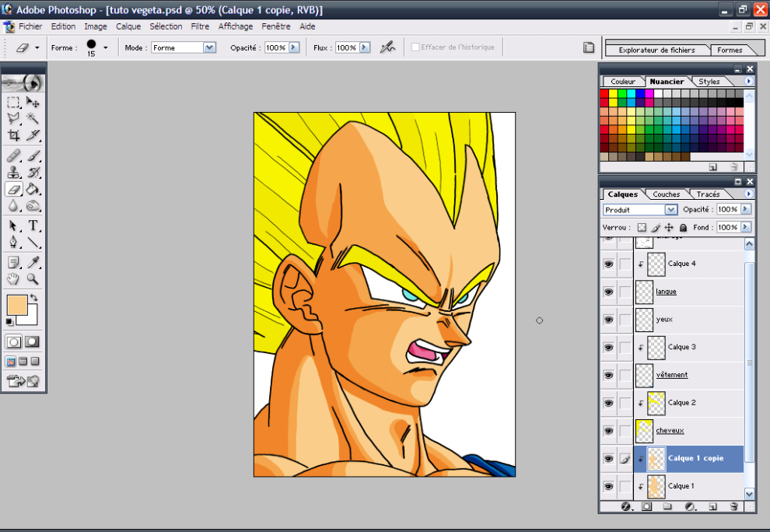Hide the yeux layer
This screenshot has height=532, width=770.
(608, 320)
